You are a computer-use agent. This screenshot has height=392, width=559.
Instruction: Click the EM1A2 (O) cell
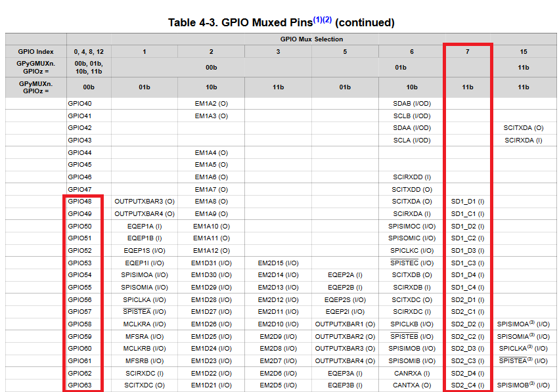[x=211, y=103]
